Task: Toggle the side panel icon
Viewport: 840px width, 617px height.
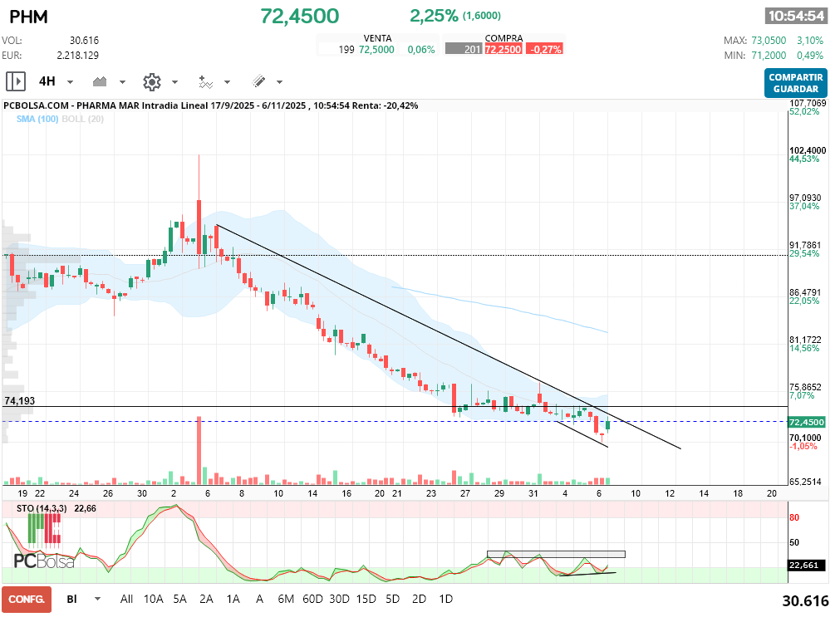Action: point(15,81)
